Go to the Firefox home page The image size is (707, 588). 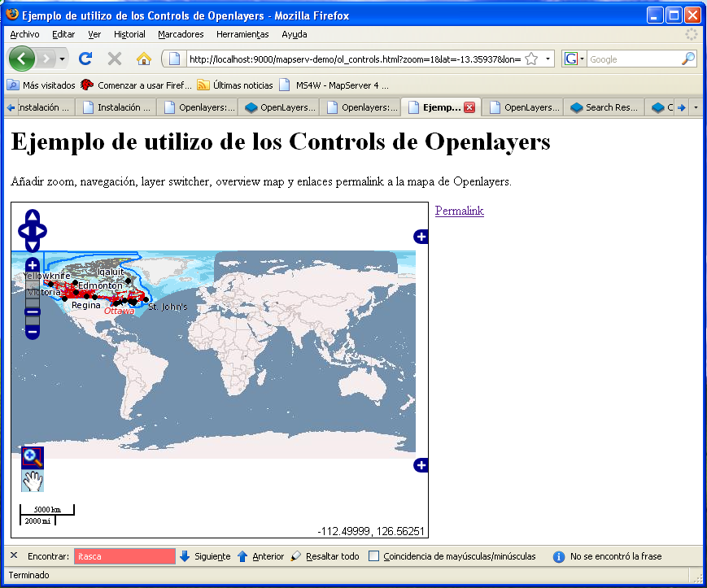coord(144,59)
